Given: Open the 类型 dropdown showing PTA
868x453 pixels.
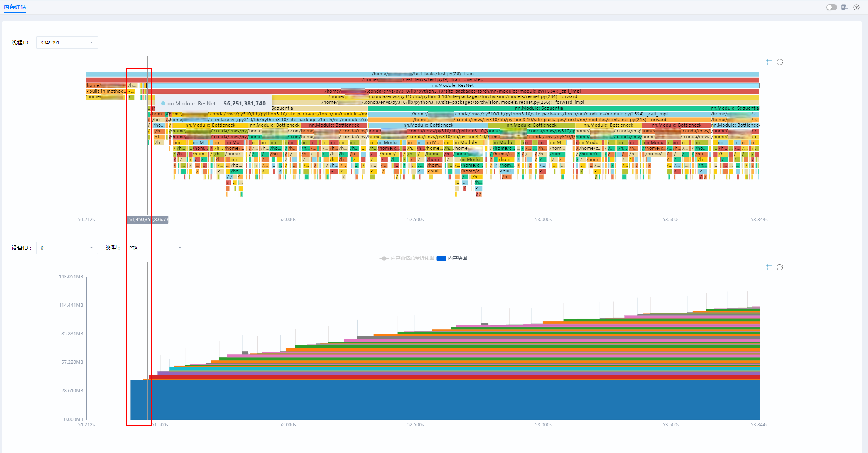Looking at the screenshot, I should click(x=156, y=248).
